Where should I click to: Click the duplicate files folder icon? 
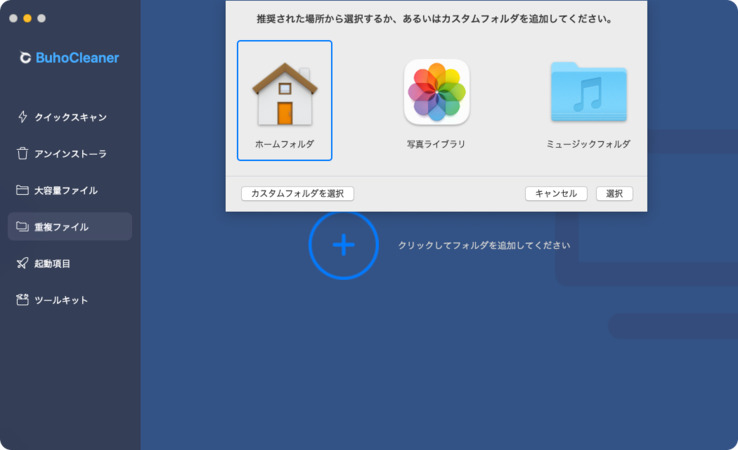coord(22,226)
